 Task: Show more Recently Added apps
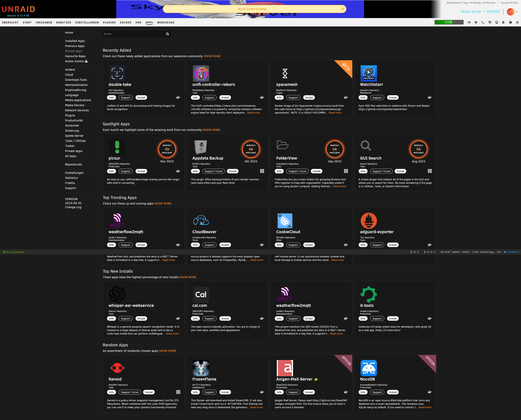212,56
